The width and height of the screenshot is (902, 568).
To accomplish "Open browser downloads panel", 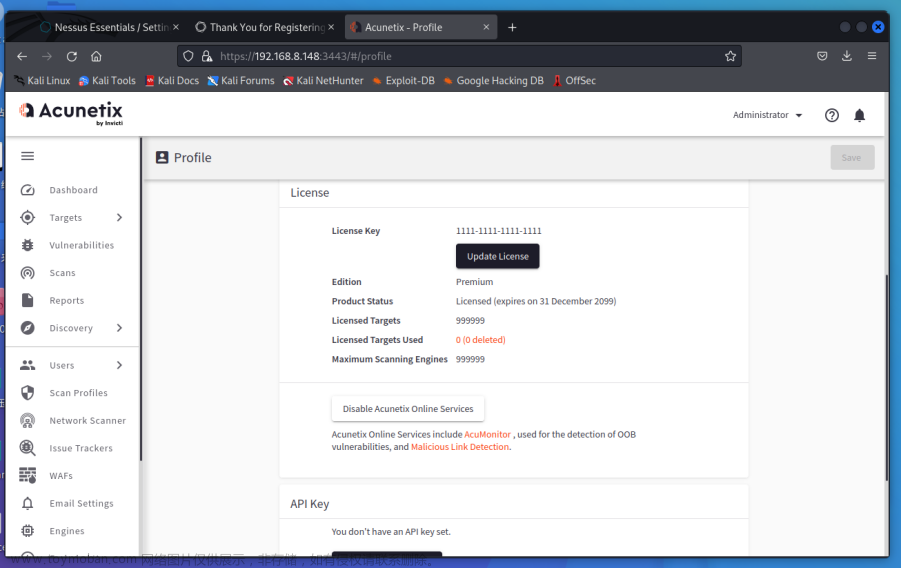I will click(x=847, y=56).
